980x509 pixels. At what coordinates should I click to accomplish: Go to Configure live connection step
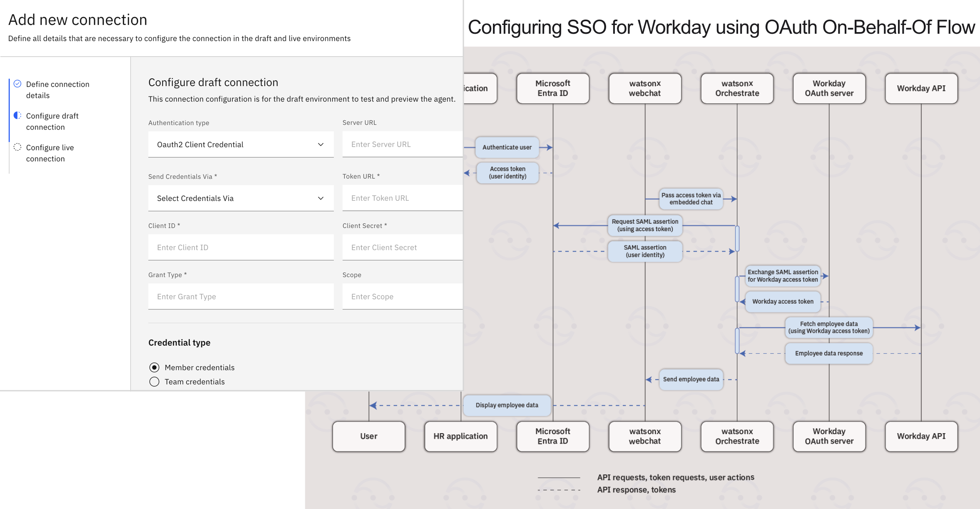pos(50,153)
